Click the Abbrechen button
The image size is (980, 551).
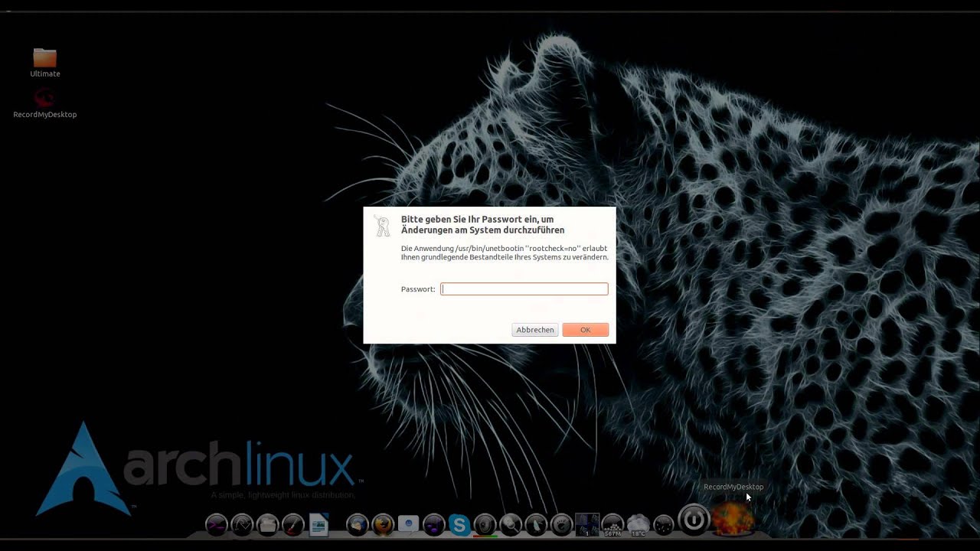coord(535,330)
